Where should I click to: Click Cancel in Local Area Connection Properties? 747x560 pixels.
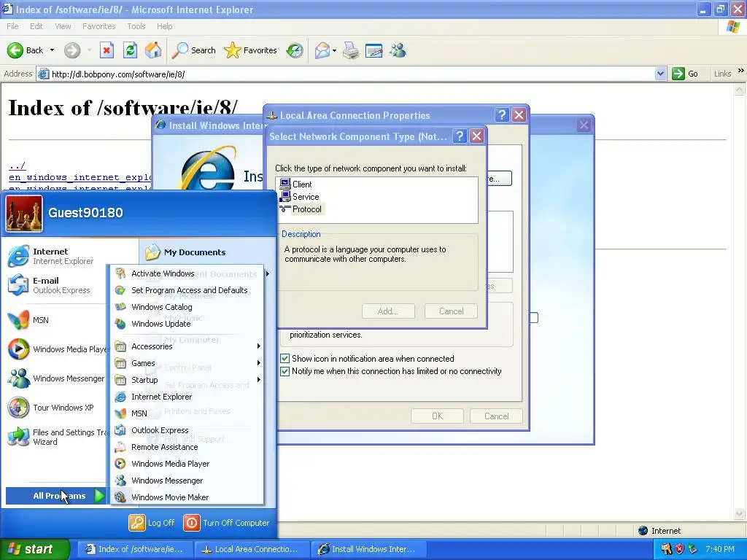[x=496, y=416]
